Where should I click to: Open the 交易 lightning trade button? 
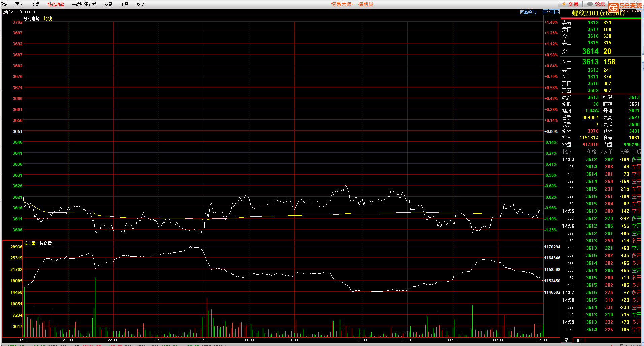point(570,4)
